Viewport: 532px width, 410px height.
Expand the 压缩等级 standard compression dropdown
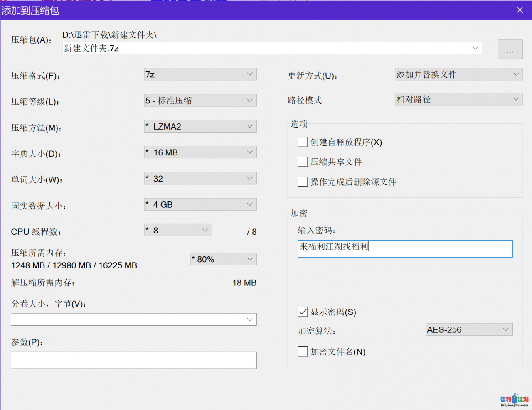(x=200, y=101)
